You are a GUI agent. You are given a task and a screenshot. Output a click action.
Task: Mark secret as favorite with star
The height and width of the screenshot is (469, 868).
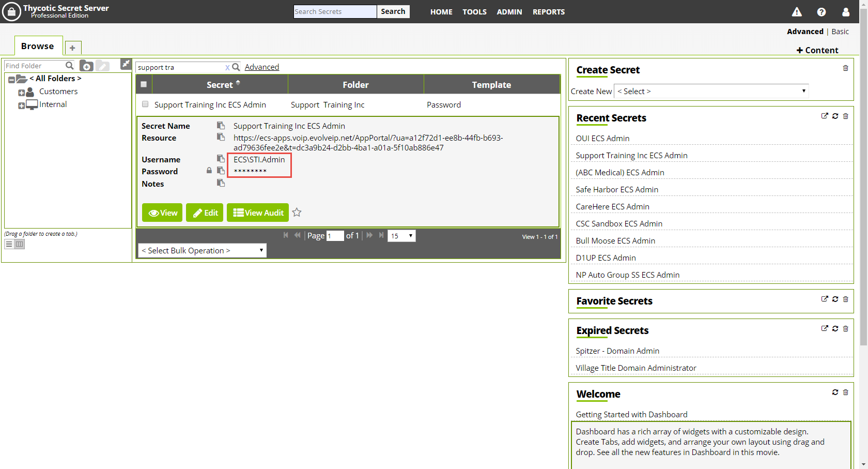click(x=297, y=213)
